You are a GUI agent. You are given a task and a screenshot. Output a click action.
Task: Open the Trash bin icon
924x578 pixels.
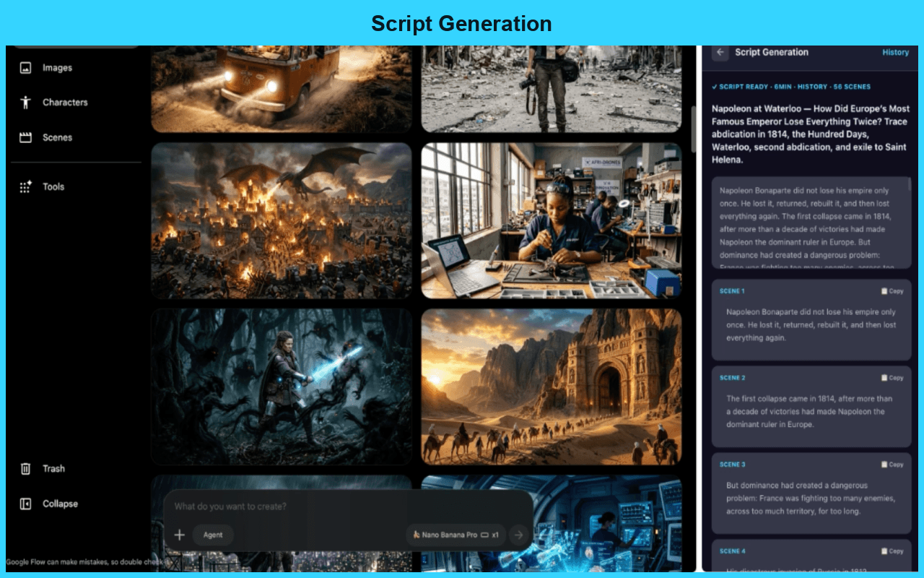pos(25,469)
